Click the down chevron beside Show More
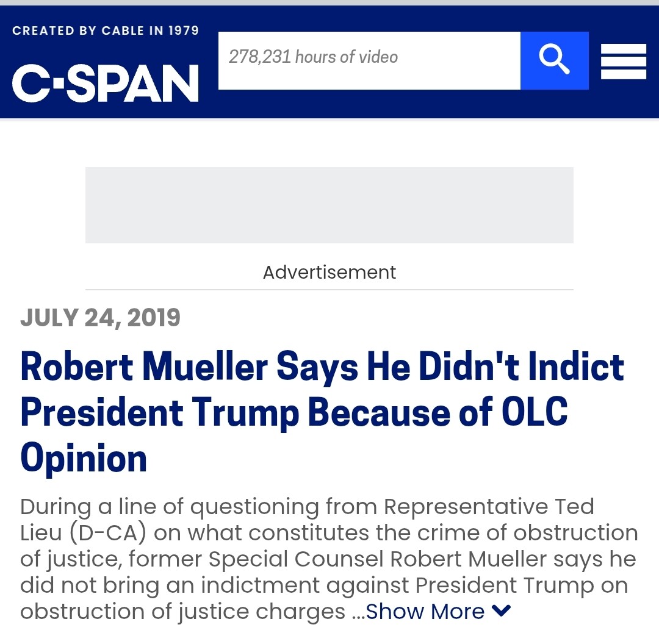Viewport: 659px width, 644px height. pyautogui.click(x=501, y=610)
